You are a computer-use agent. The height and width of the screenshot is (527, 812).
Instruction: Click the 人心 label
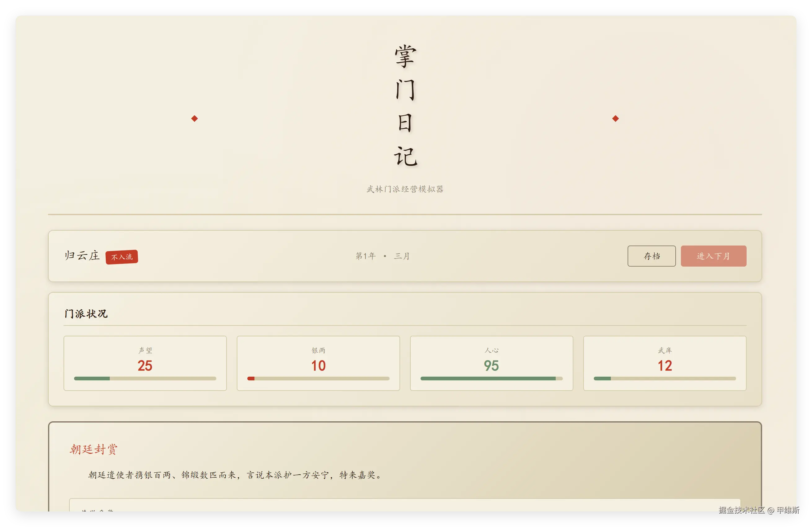[x=491, y=350]
